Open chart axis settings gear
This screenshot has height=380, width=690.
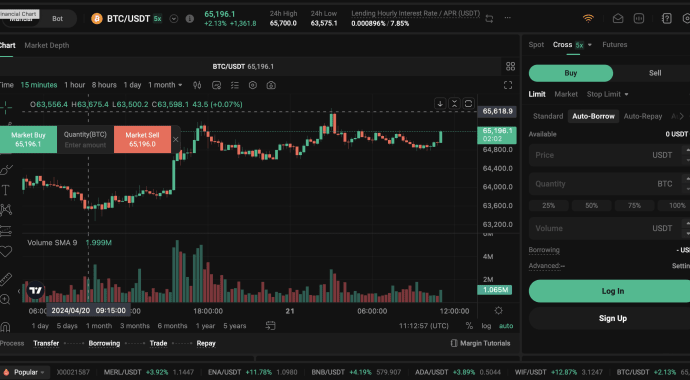[x=499, y=311]
